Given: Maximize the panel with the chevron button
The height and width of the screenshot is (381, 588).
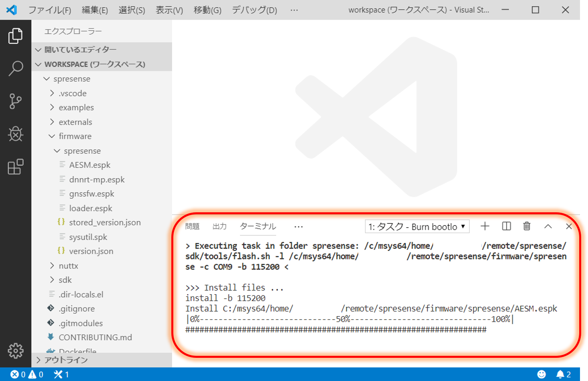Looking at the screenshot, I should point(548,226).
